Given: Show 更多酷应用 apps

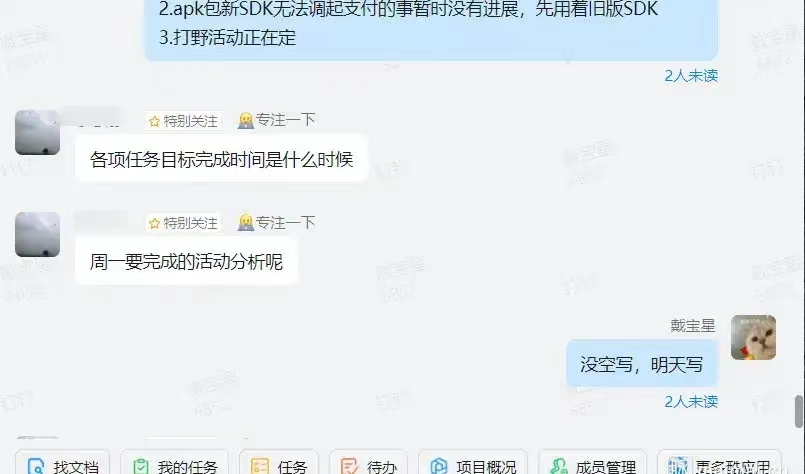Looking at the screenshot, I should tap(719, 463).
